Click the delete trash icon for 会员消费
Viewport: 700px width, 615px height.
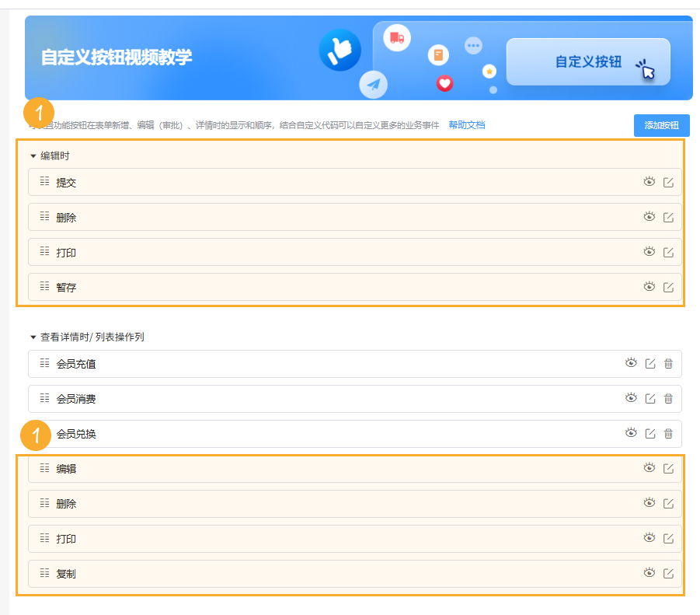[668, 398]
